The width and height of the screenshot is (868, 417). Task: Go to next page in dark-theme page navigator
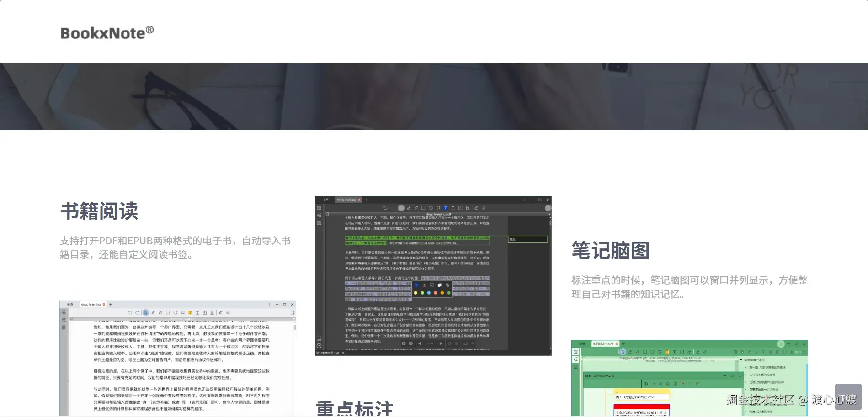click(x=441, y=343)
